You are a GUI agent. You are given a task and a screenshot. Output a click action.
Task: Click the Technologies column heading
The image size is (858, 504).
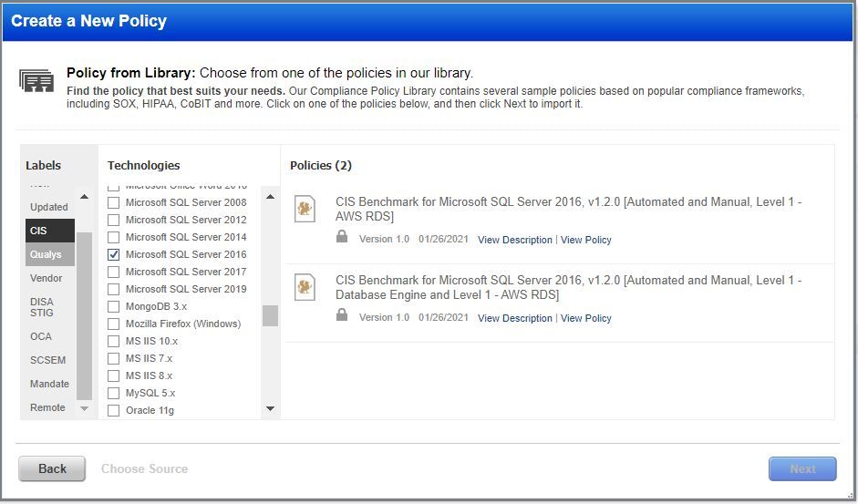pos(143,165)
